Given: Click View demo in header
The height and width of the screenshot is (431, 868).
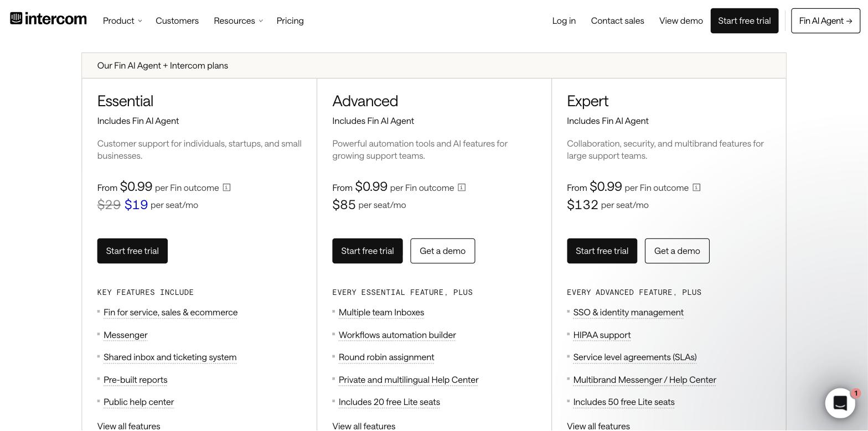Looking at the screenshot, I should coord(681,20).
